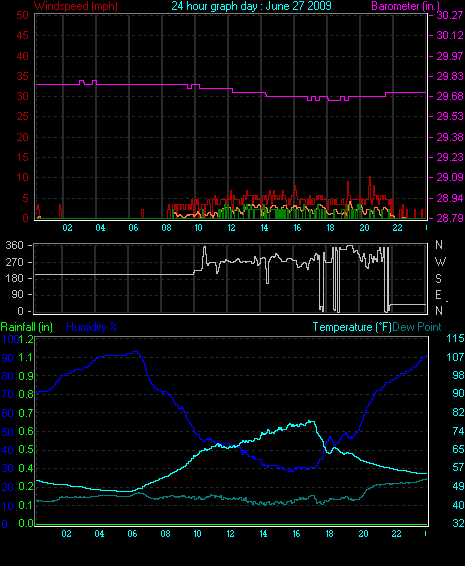Click the 28.79 barometer scale value

[450, 218]
